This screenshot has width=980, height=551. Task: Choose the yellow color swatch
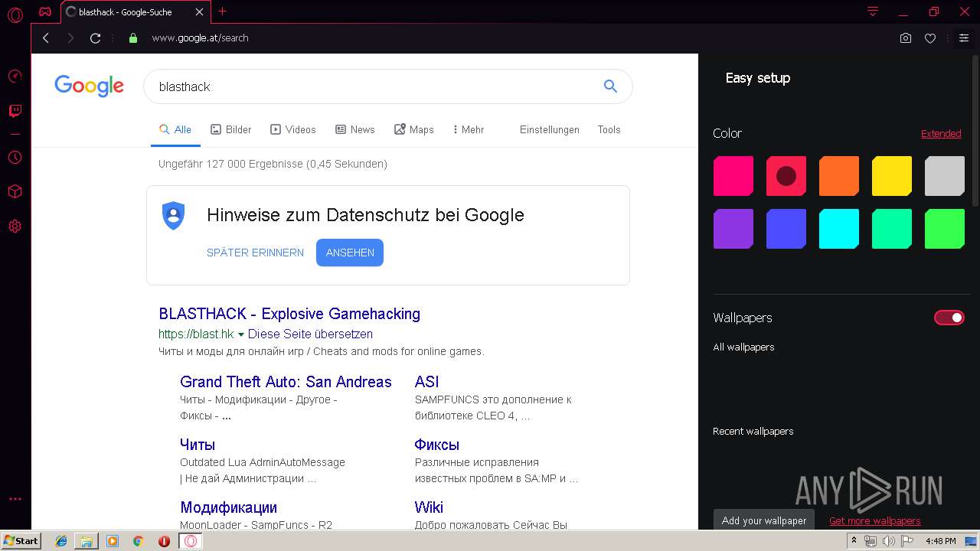tap(892, 176)
